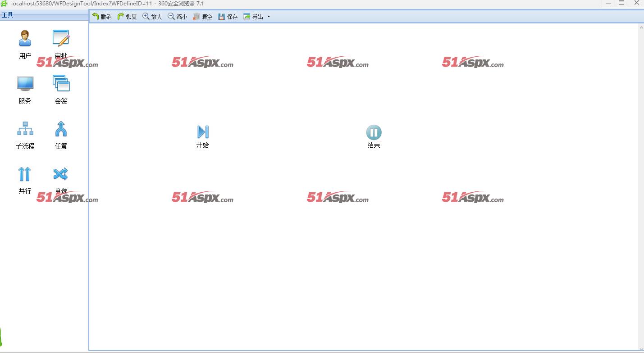
Task: Select the 服务 (service) node tool
Action: (25, 90)
